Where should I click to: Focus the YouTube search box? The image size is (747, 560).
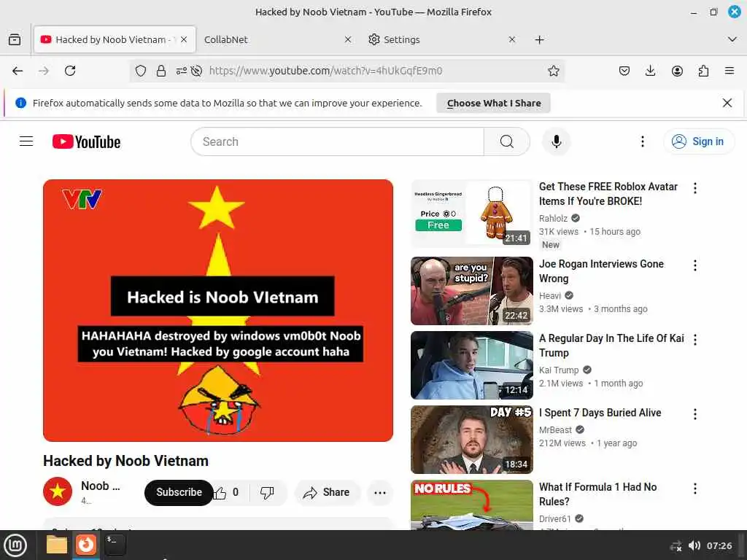point(337,141)
